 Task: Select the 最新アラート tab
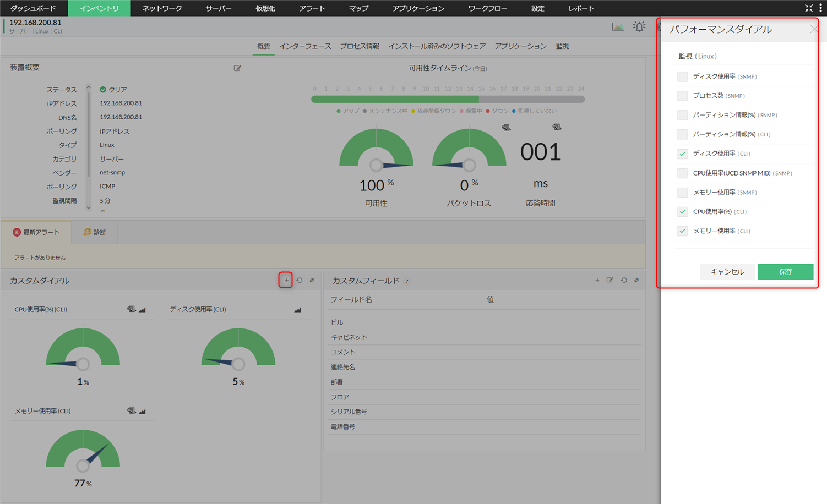[36, 232]
